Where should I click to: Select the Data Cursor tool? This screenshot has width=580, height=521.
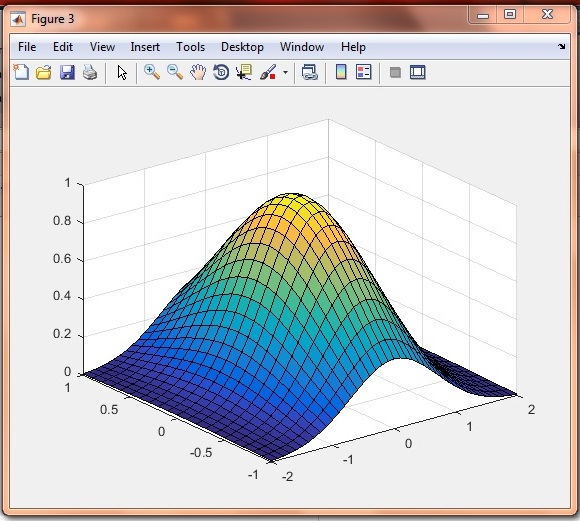(x=244, y=72)
